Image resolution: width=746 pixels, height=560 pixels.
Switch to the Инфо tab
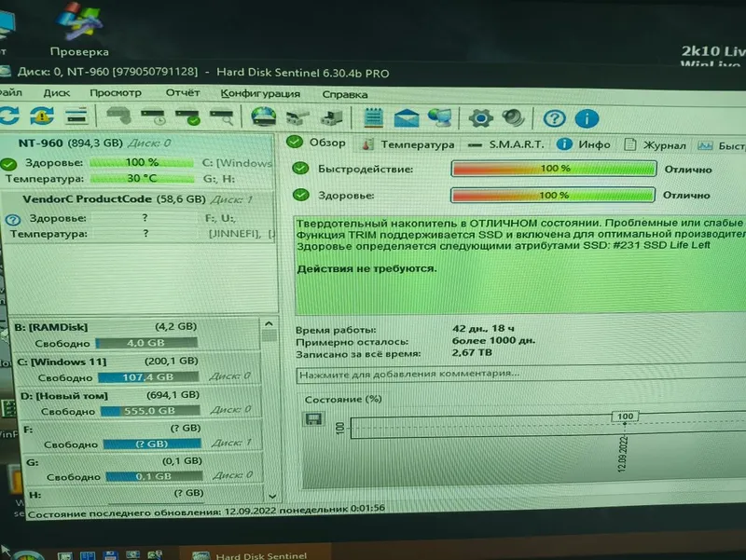(584, 144)
